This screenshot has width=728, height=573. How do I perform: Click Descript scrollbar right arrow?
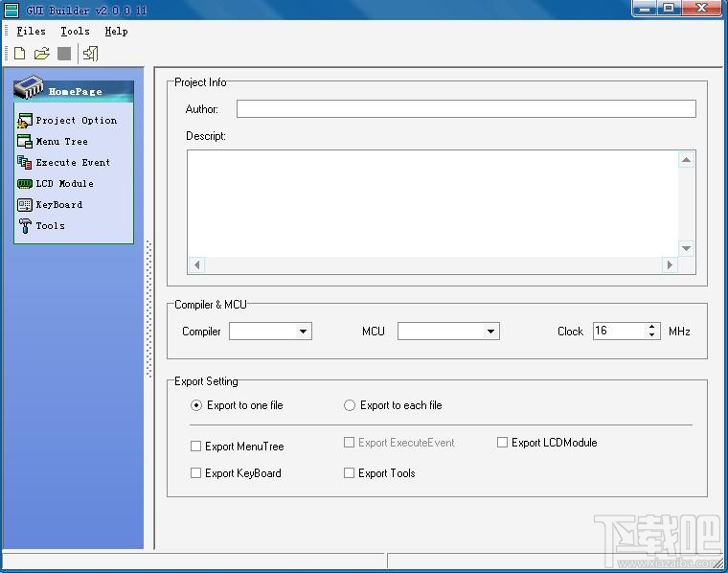click(670, 265)
